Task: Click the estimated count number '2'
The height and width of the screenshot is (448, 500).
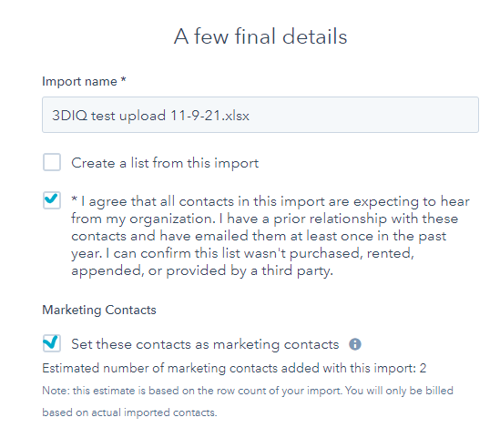Action: [423, 368]
